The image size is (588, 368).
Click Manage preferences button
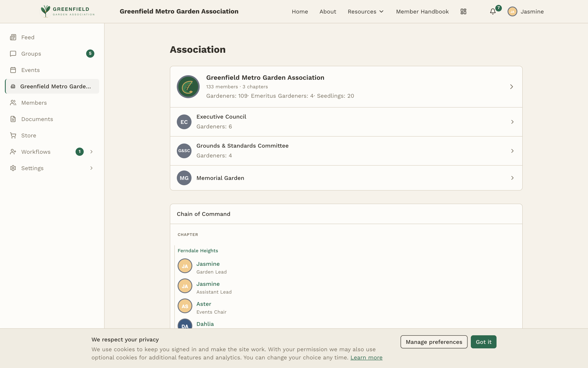(434, 342)
